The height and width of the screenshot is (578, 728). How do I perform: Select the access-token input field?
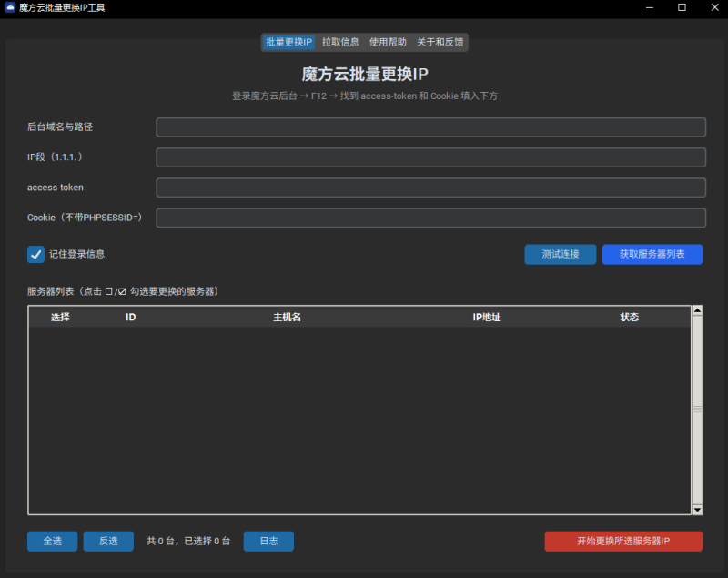[x=430, y=188]
